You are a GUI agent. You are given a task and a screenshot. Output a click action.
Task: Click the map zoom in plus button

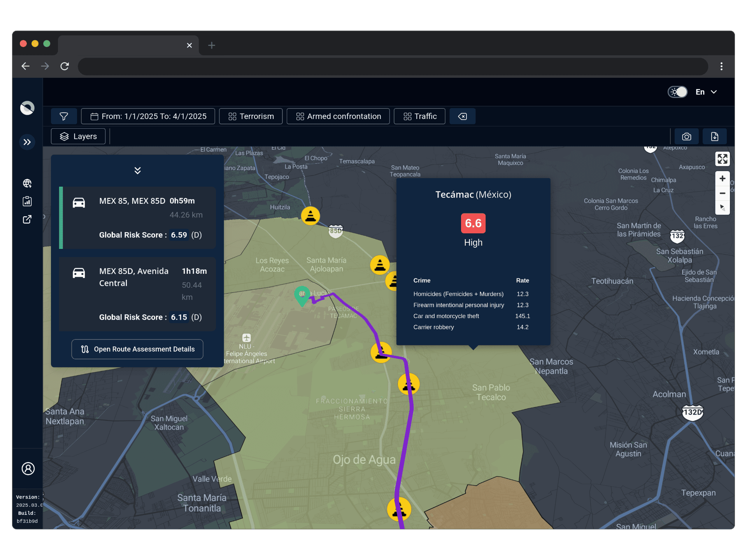point(722,178)
